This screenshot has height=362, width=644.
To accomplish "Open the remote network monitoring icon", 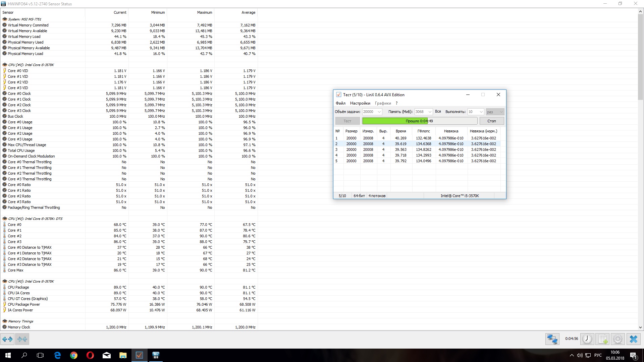I will [x=552, y=339].
